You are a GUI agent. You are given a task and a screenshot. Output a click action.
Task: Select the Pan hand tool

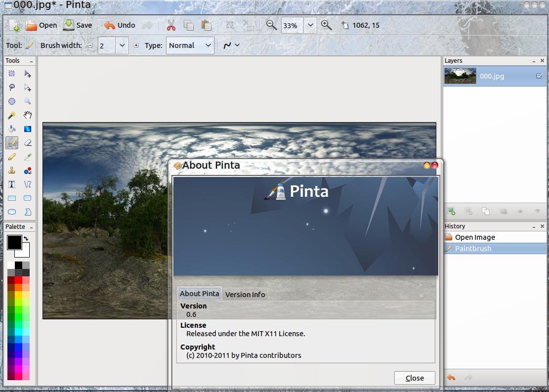click(28, 115)
